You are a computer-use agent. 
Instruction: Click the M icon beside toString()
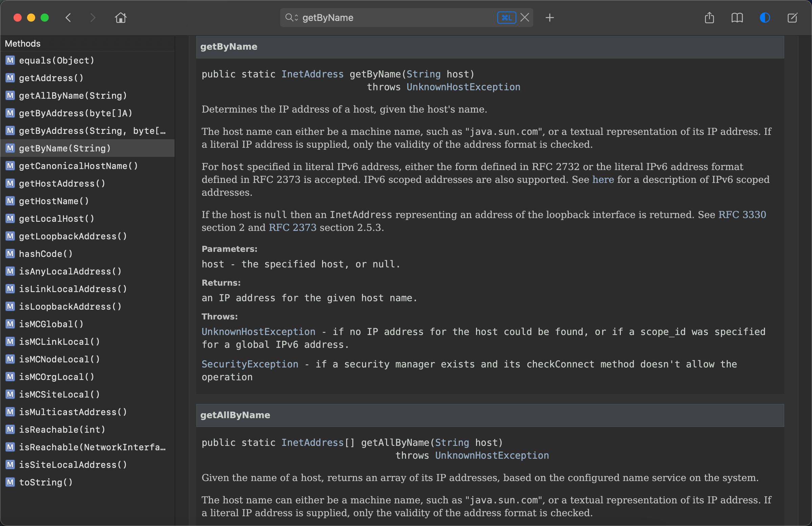[10, 482]
